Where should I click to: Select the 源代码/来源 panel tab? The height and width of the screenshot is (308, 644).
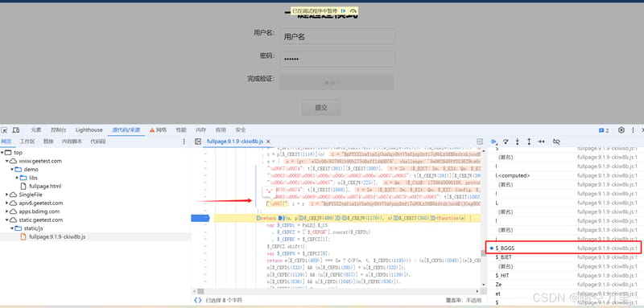pyautogui.click(x=126, y=130)
